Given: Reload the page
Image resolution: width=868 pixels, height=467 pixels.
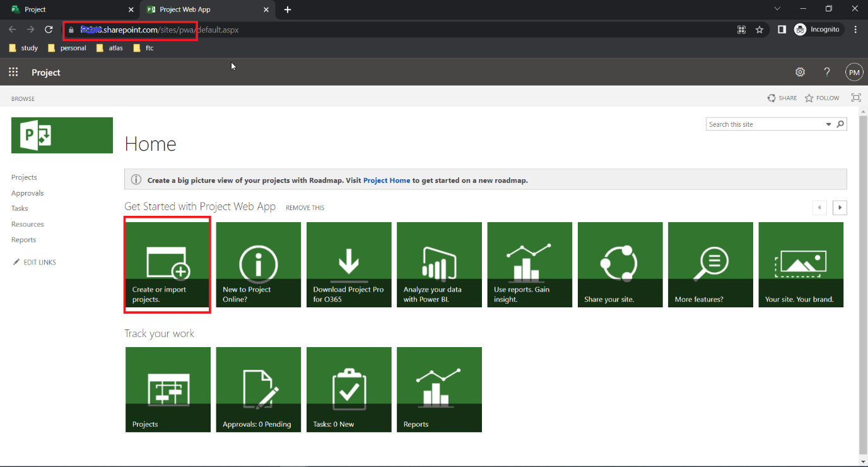Looking at the screenshot, I should [49, 30].
